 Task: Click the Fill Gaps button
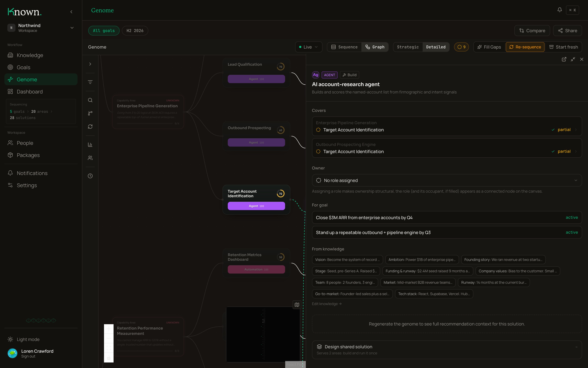point(489,47)
